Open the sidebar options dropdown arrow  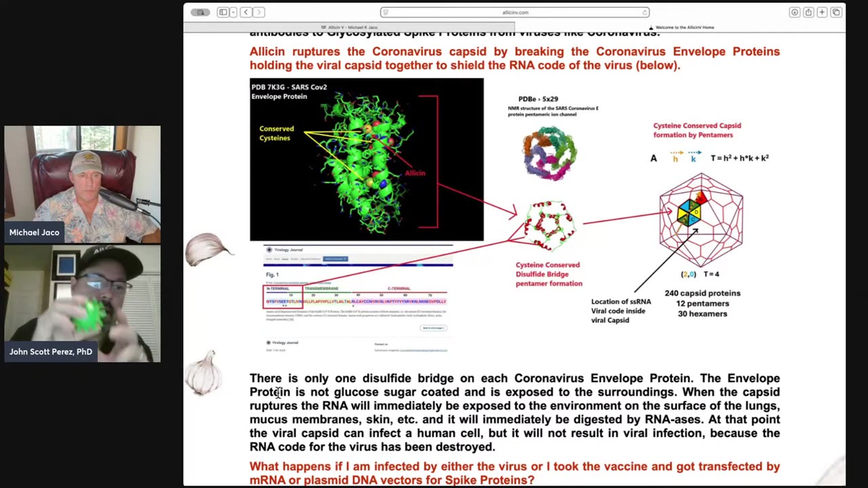click(233, 12)
